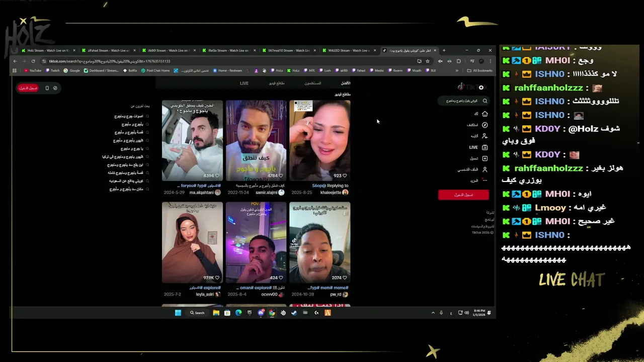This screenshot has height=362, width=644.
Task: Show hidden system tray icons chevron
Action: (433, 313)
